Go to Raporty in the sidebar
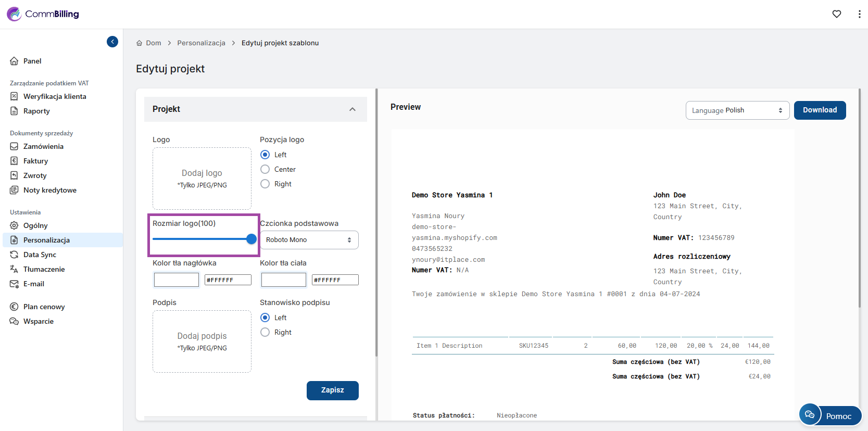868x431 pixels. (x=36, y=111)
